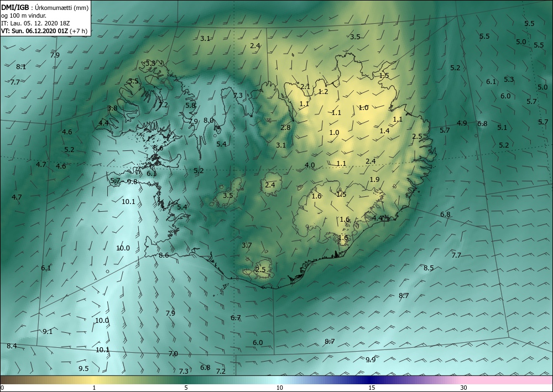Click the color scale tick label '15'
The image size is (553, 392).
pyautogui.click(x=372, y=388)
